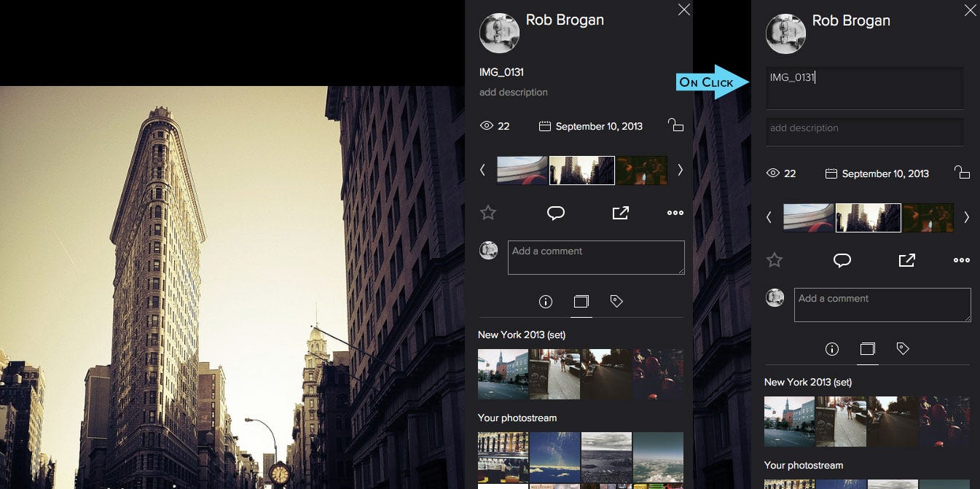Go to previous filmstrip photos in right panel
The width and height of the screenshot is (980, 489).
pos(769,217)
